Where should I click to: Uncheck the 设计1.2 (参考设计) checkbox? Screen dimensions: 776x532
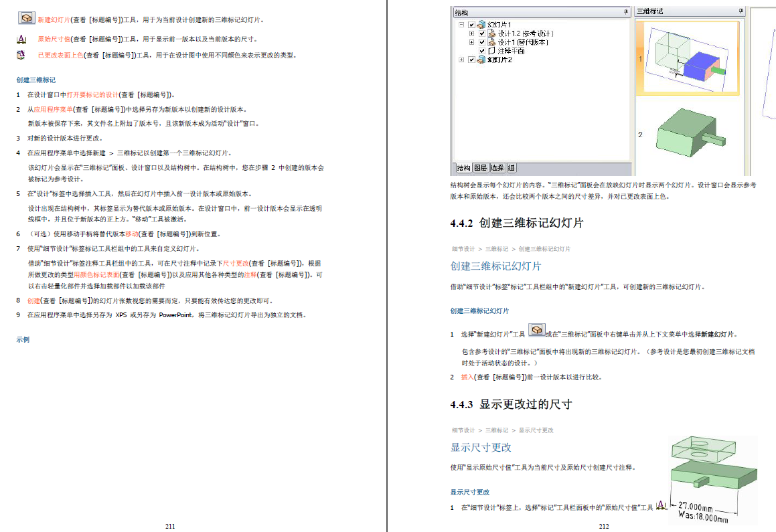click(482, 33)
